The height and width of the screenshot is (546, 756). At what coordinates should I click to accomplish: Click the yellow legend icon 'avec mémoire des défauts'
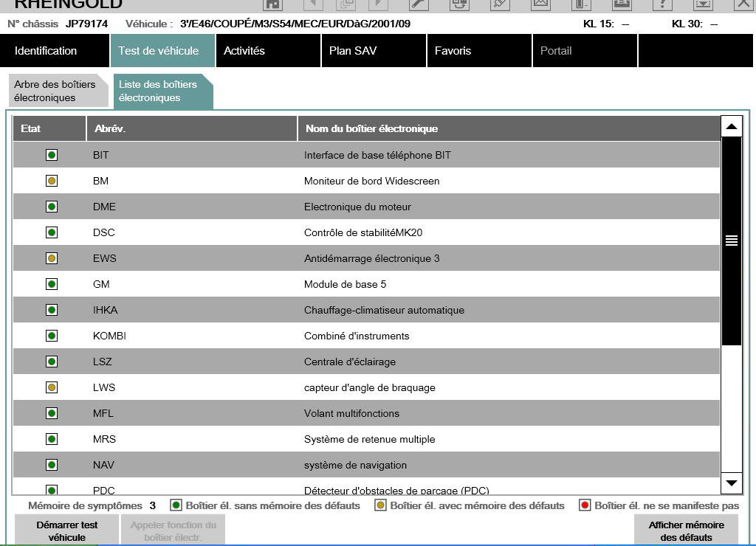380,505
